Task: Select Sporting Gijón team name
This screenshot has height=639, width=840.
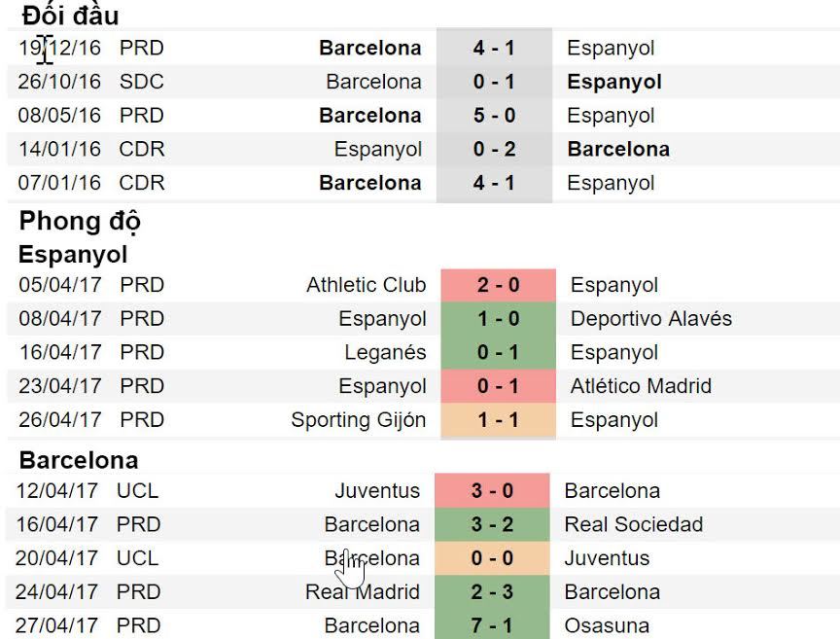Action: tap(358, 420)
